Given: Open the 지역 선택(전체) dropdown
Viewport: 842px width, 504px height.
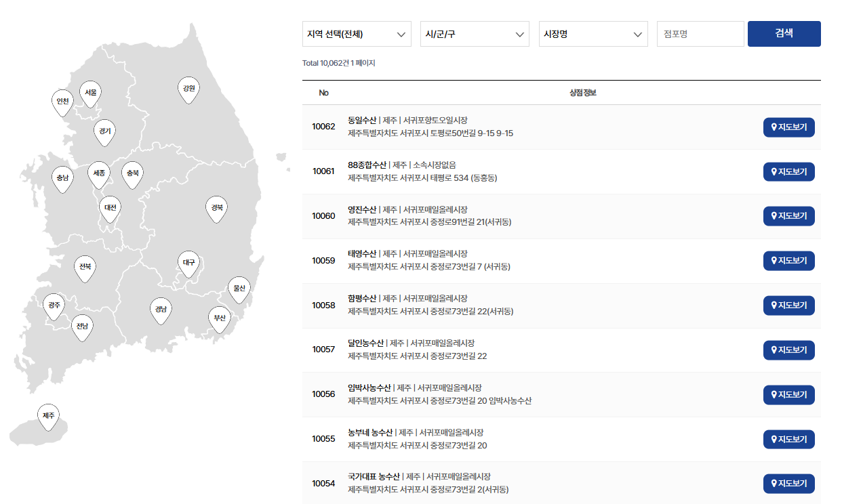Looking at the screenshot, I should [x=357, y=34].
